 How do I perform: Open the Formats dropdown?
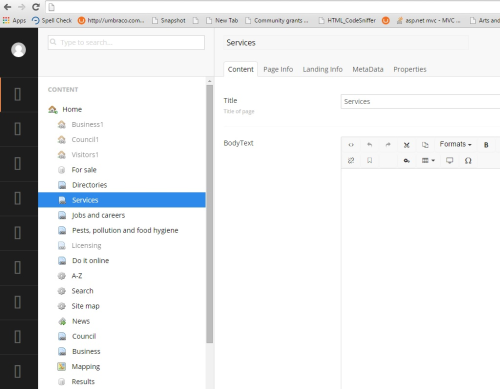(455, 144)
